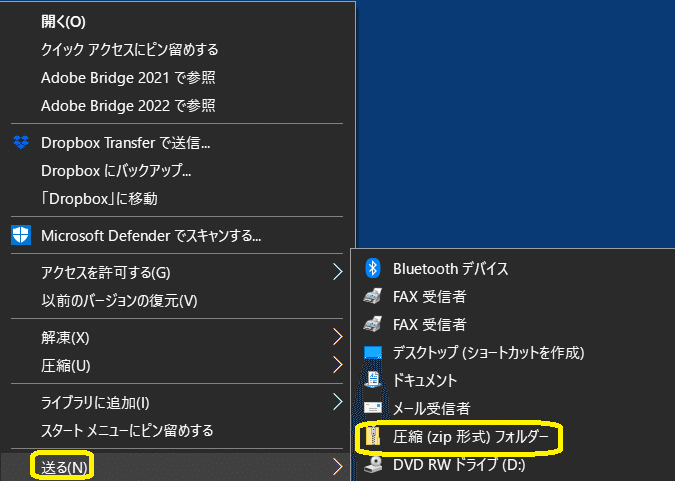
Task: Expand the 解凍(X) submenu arrow
Action: pos(338,337)
